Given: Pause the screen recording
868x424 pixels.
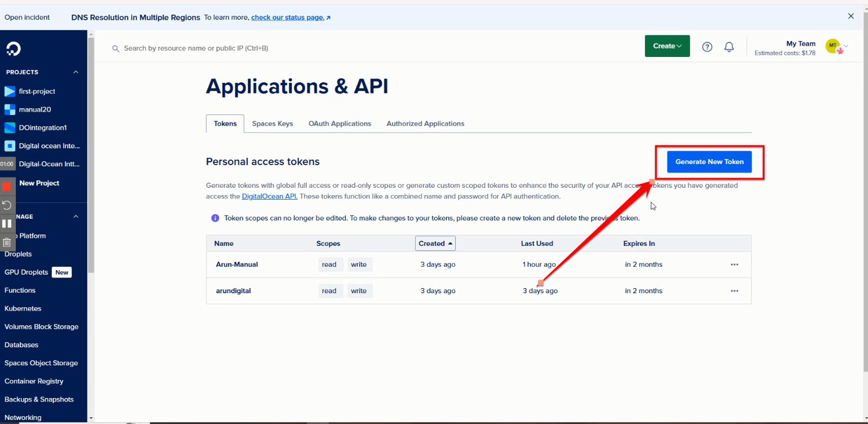Looking at the screenshot, I should 7,223.
